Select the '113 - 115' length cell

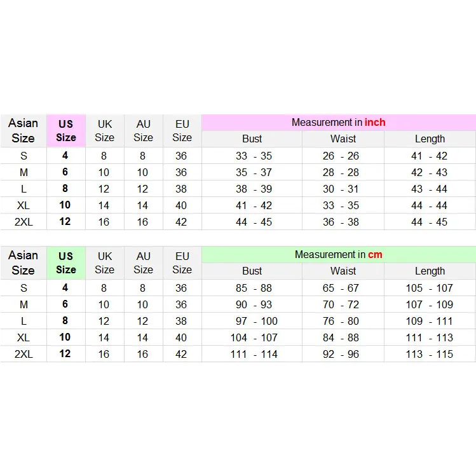point(429,354)
